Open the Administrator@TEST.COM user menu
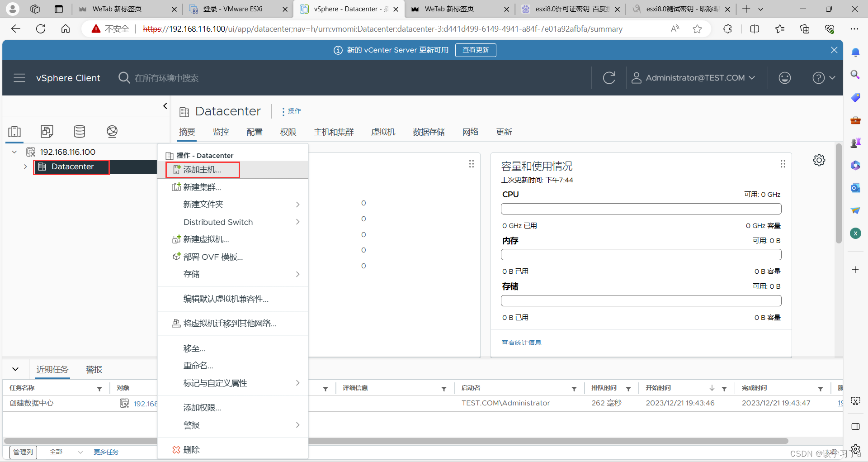 click(693, 78)
